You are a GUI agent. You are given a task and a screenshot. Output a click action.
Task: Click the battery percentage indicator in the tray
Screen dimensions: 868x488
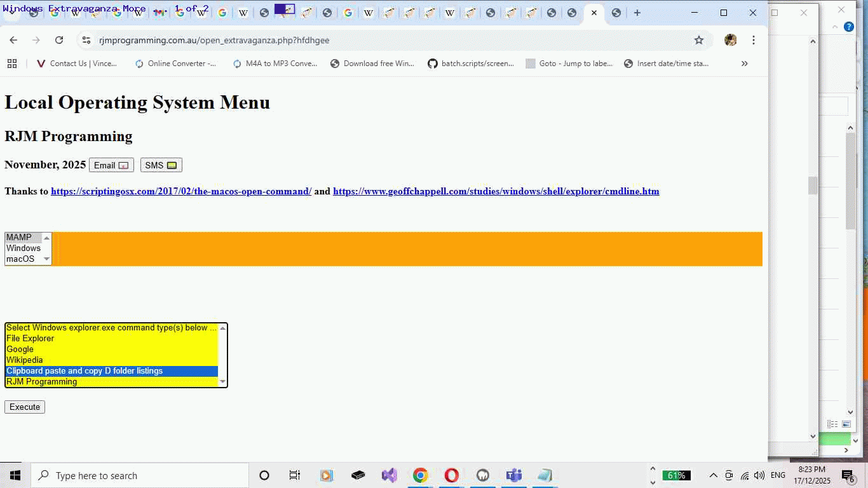[677, 475]
